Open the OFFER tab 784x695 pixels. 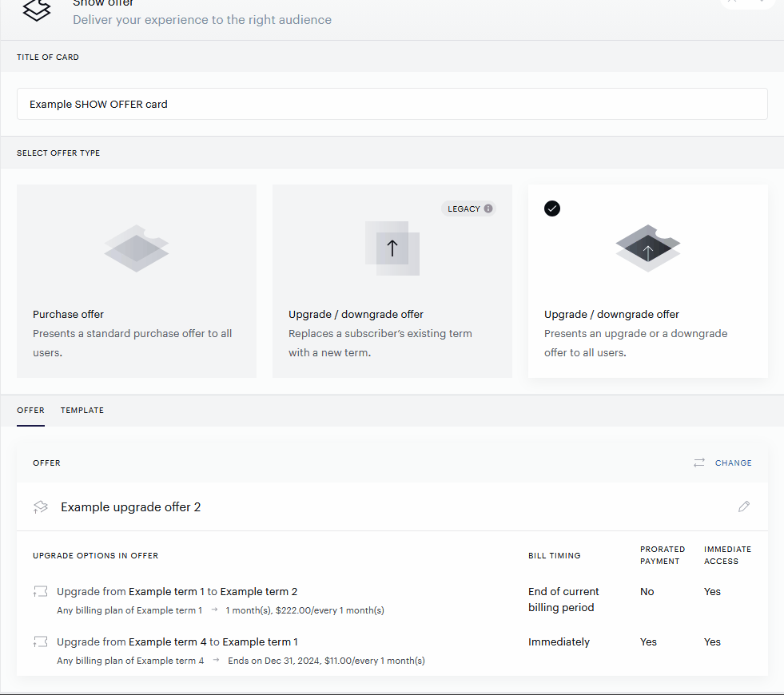click(x=30, y=410)
